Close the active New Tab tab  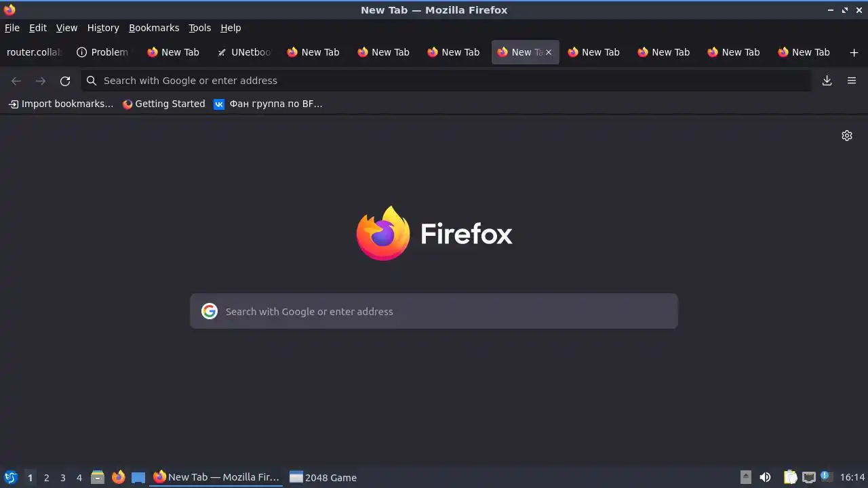click(x=549, y=52)
